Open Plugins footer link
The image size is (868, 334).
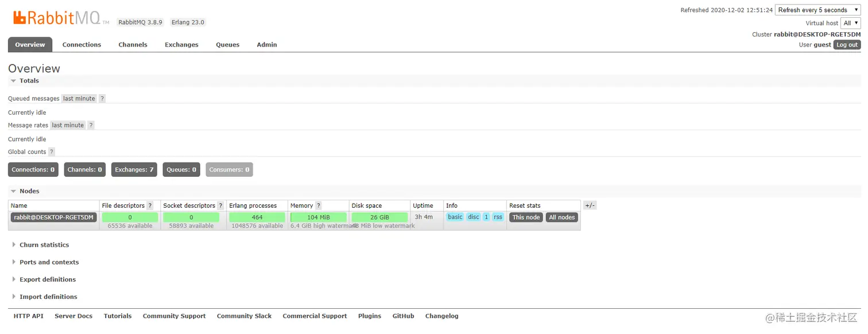(x=370, y=316)
